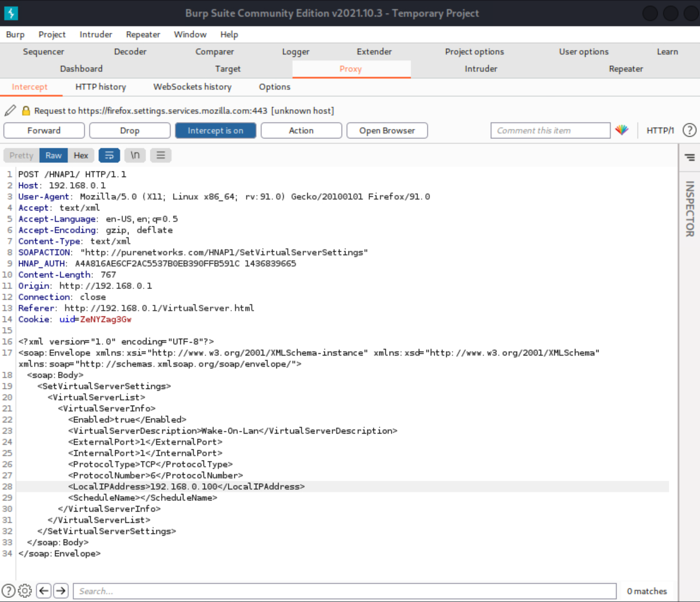Open the INSPECTOR side panel label
The image size is (700, 602).
click(x=690, y=209)
